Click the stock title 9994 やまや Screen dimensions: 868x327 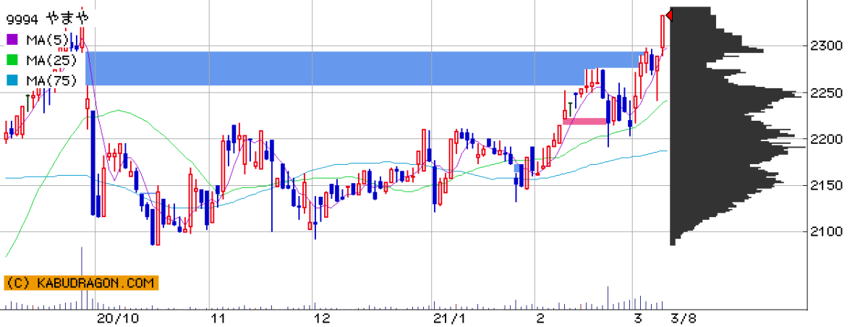(46, 17)
